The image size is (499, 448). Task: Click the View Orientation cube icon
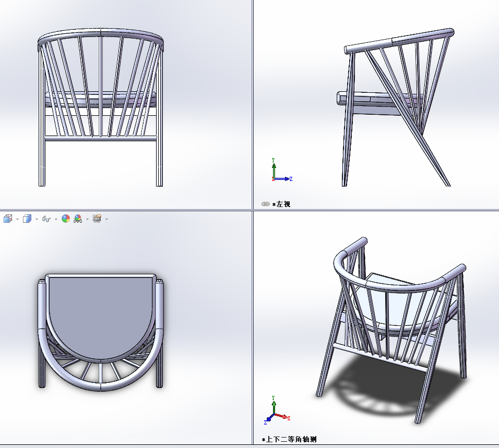[8, 219]
